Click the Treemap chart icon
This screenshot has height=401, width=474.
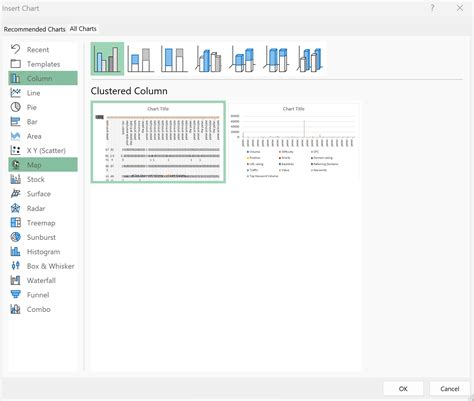tap(15, 223)
